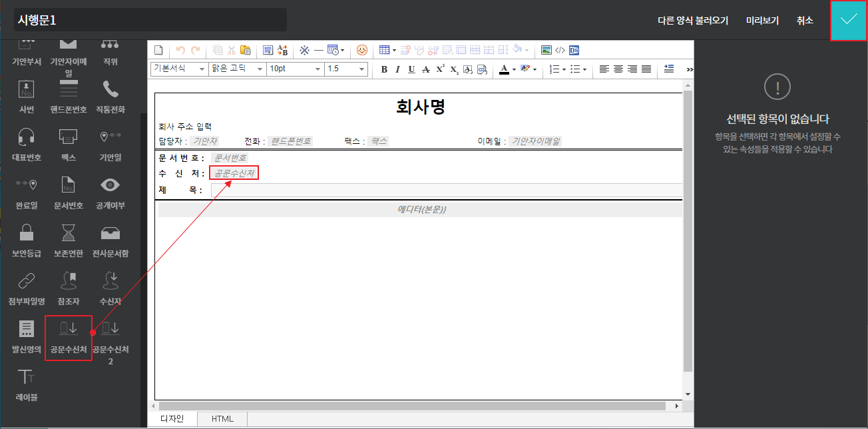Open the 기본서식 paragraph style dropdown
This screenshot has height=429, width=868.
[x=179, y=69]
